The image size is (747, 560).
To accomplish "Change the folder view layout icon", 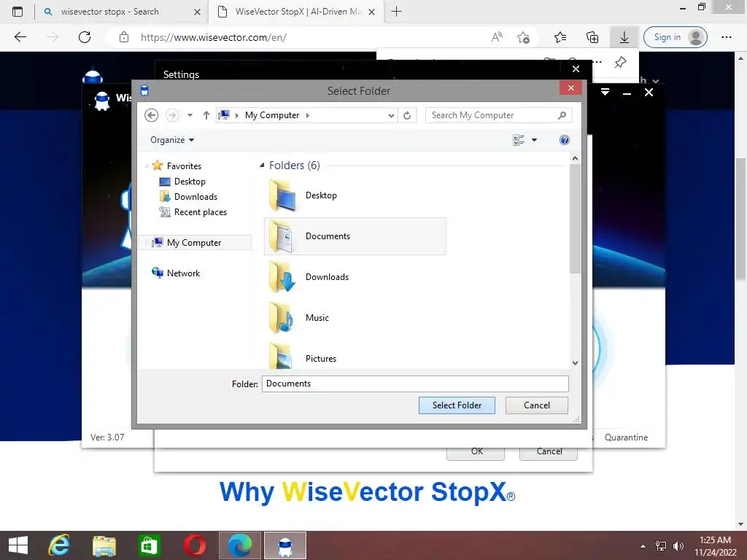I will (519, 140).
